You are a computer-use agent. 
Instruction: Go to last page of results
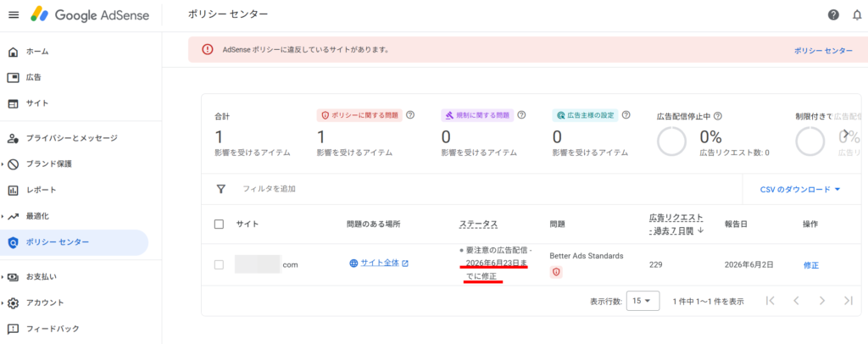tap(848, 300)
